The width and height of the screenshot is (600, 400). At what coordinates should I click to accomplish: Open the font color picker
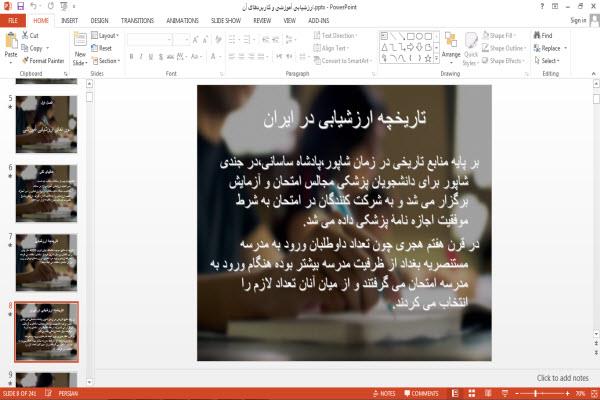[214, 57]
